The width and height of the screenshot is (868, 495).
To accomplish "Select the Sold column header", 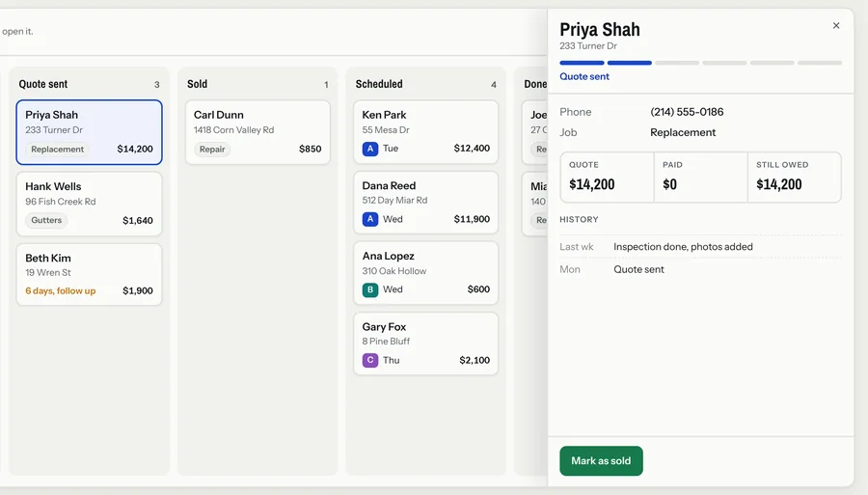I will (197, 84).
